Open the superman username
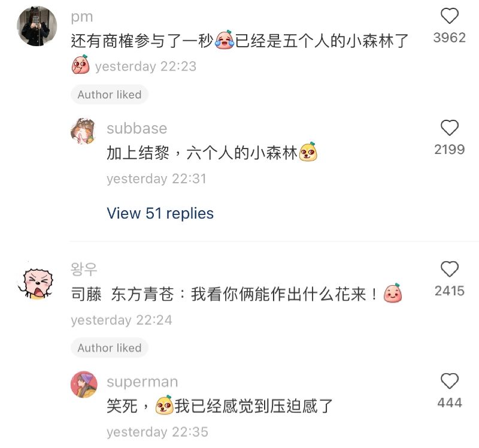Screen dimensions: 479x448 pyautogui.click(x=143, y=382)
